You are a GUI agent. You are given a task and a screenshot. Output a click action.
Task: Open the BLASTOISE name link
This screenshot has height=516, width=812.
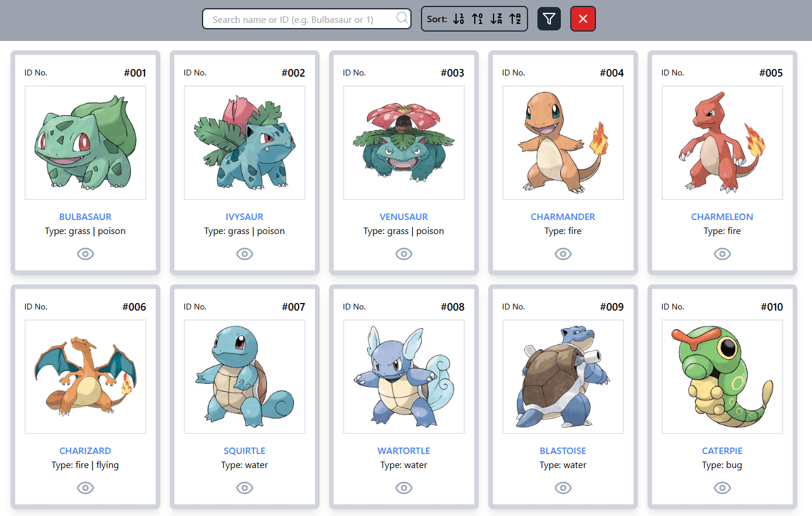563,450
